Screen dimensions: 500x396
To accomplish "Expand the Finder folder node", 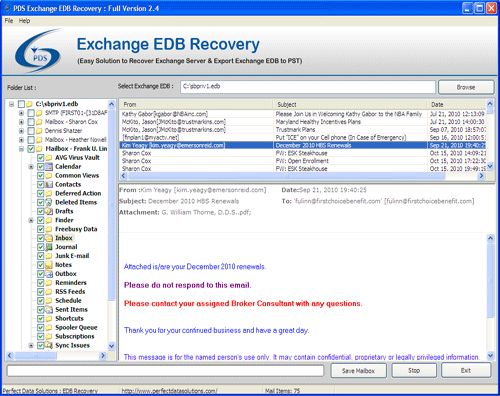I will pos(31,220).
